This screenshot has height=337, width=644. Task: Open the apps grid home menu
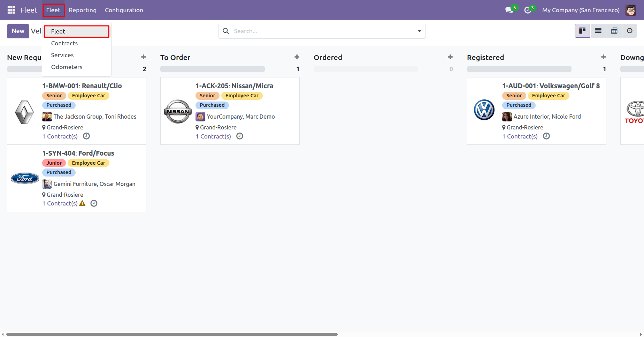(x=11, y=10)
